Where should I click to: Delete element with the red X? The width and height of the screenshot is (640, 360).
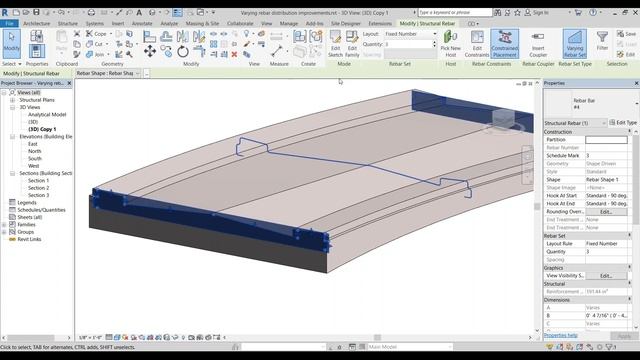tap(234, 54)
